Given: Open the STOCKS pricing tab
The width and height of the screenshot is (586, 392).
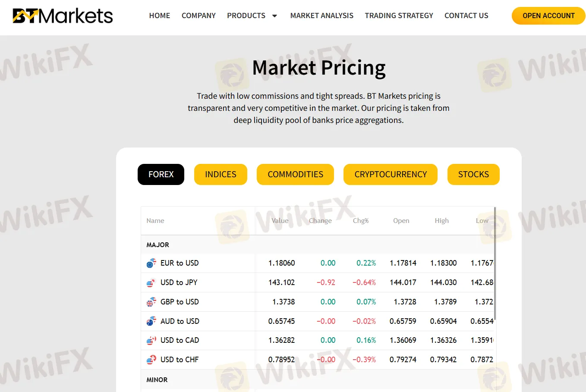Looking at the screenshot, I should (473, 174).
